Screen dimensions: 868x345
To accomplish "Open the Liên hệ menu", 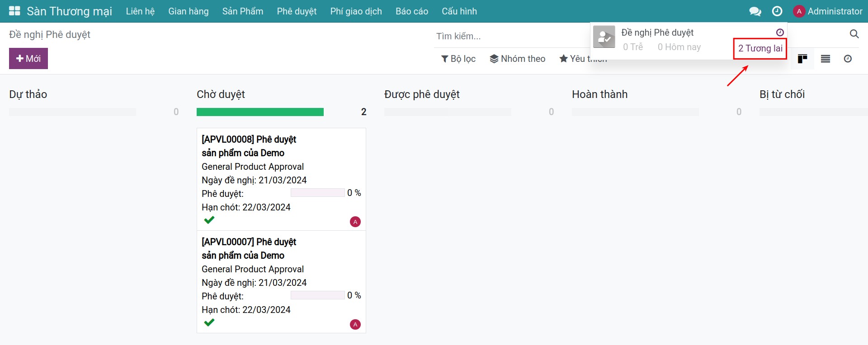I will coord(140,11).
